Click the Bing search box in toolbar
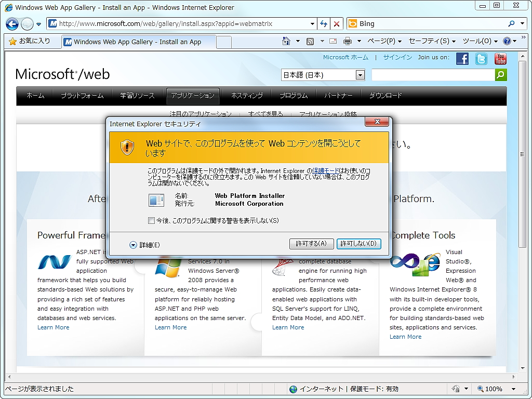 pyautogui.click(x=427, y=24)
